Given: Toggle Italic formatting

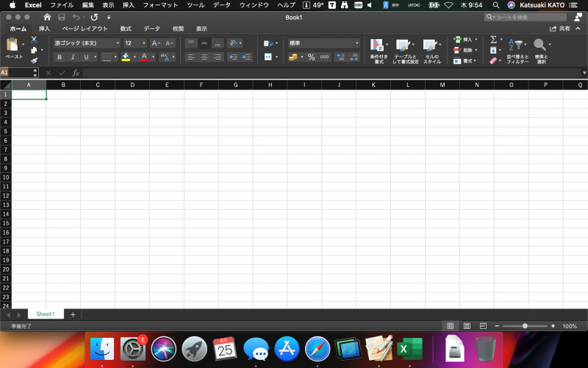Looking at the screenshot, I should [73, 57].
